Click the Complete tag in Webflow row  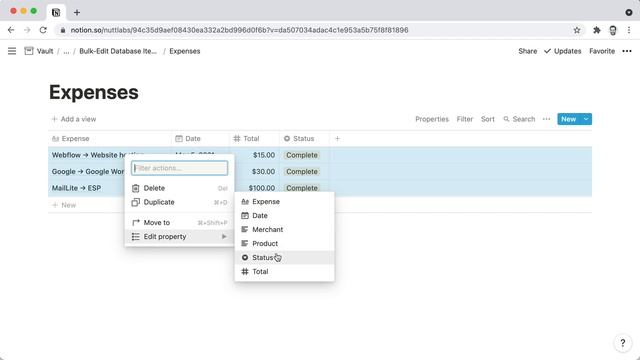[302, 155]
